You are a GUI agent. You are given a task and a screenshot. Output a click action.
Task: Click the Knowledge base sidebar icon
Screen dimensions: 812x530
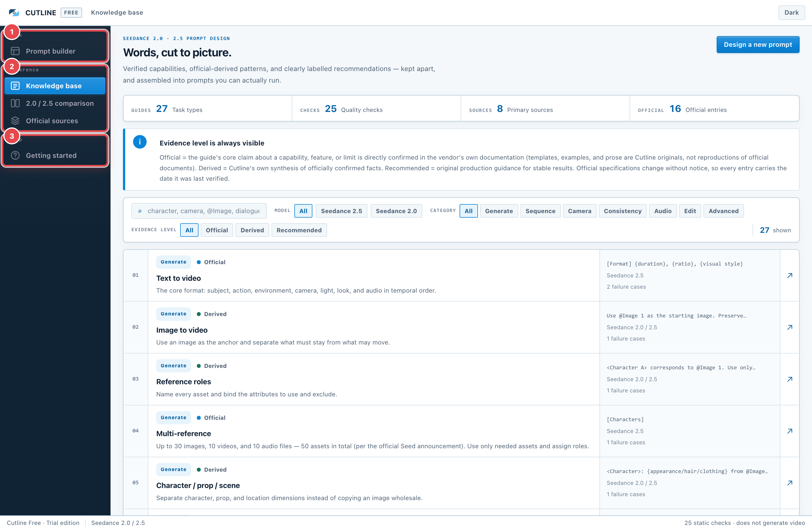tap(15, 86)
